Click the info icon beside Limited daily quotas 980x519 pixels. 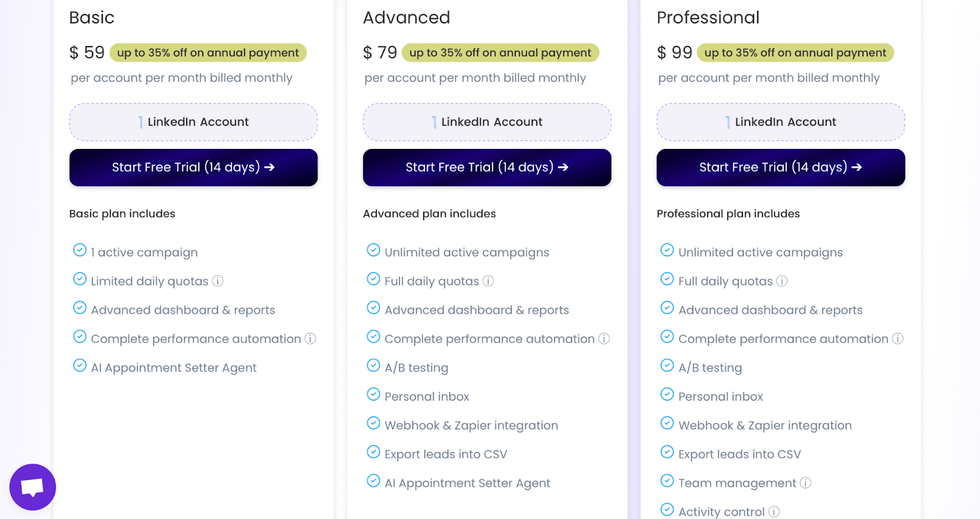(x=219, y=281)
